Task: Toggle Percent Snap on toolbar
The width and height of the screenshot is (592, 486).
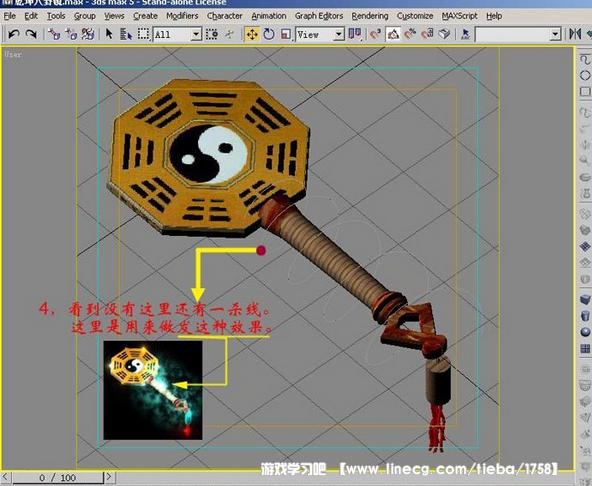Action: pos(410,34)
